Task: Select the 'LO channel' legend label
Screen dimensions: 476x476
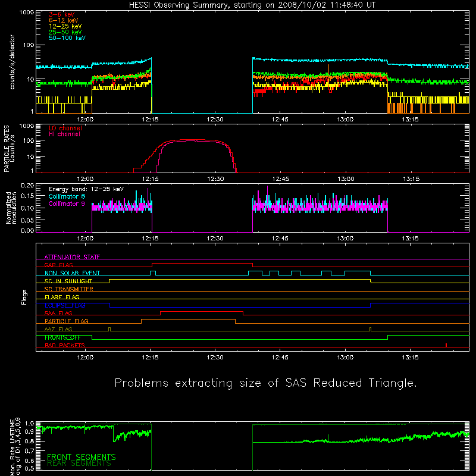Action: tap(65, 128)
